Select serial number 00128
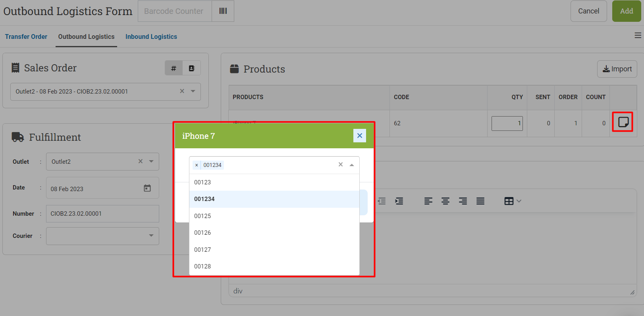644x316 pixels. pyautogui.click(x=274, y=266)
